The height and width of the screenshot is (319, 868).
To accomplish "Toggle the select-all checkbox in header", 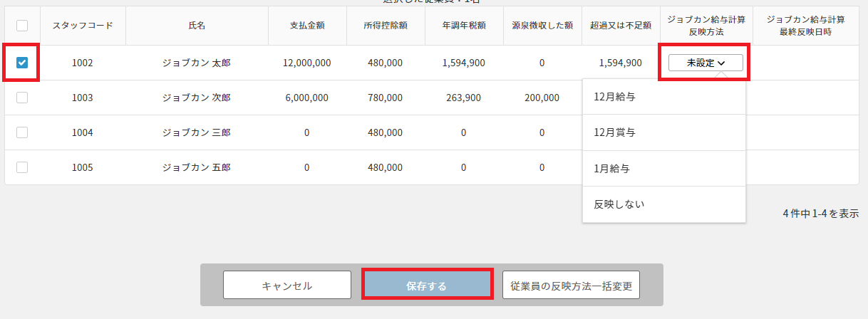I will [22, 26].
